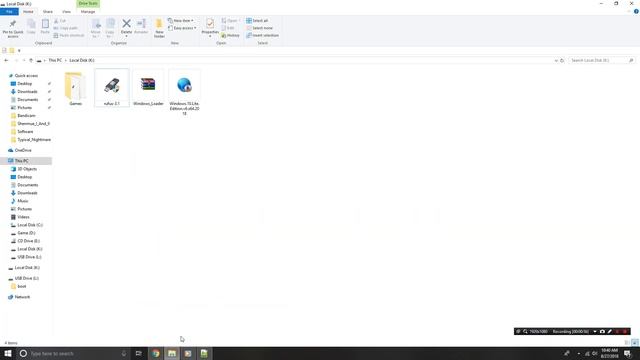
Task: Open Music under This PC
Action: [23, 201]
